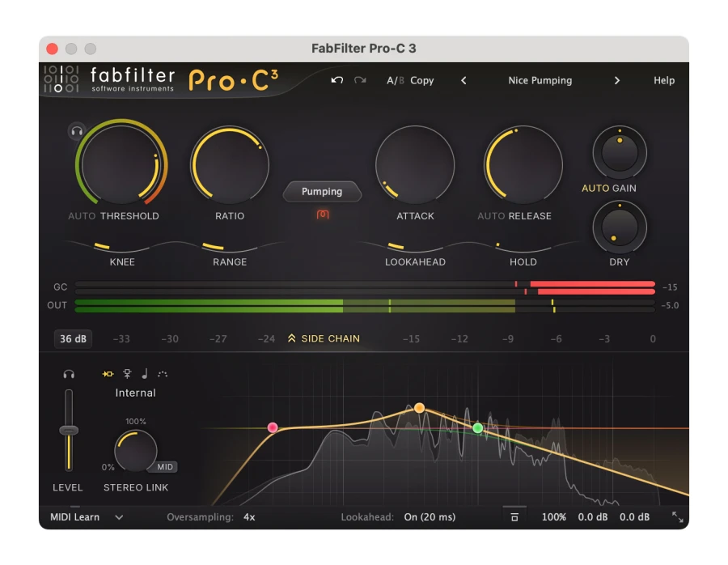Click the Dry level knob
Viewport: 728px width, 565px height.
click(620, 227)
